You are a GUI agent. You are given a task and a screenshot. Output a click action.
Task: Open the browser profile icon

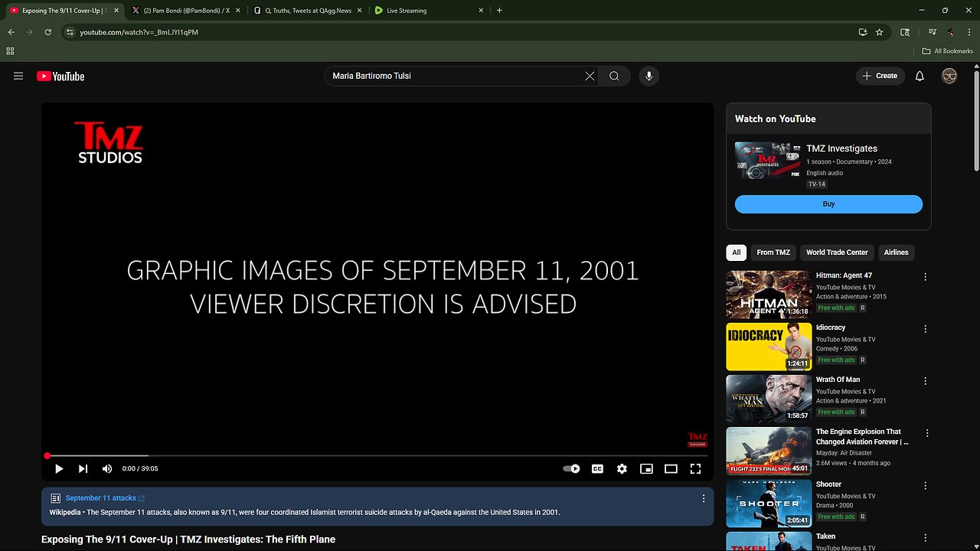(x=950, y=32)
